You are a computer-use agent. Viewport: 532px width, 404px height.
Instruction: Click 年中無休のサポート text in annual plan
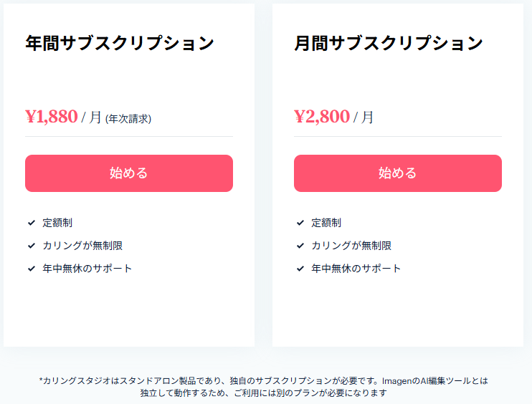point(87,269)
